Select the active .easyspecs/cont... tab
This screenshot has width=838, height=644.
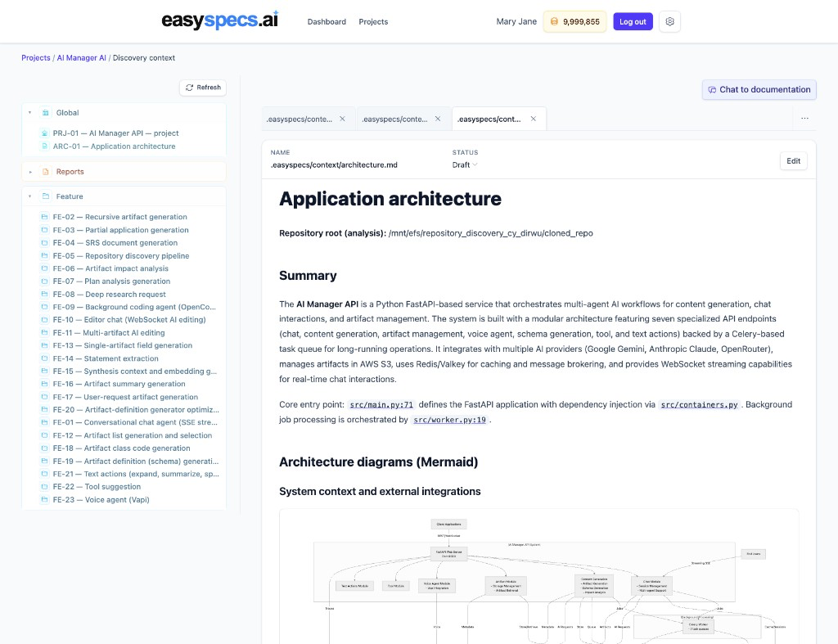(489, 119)
